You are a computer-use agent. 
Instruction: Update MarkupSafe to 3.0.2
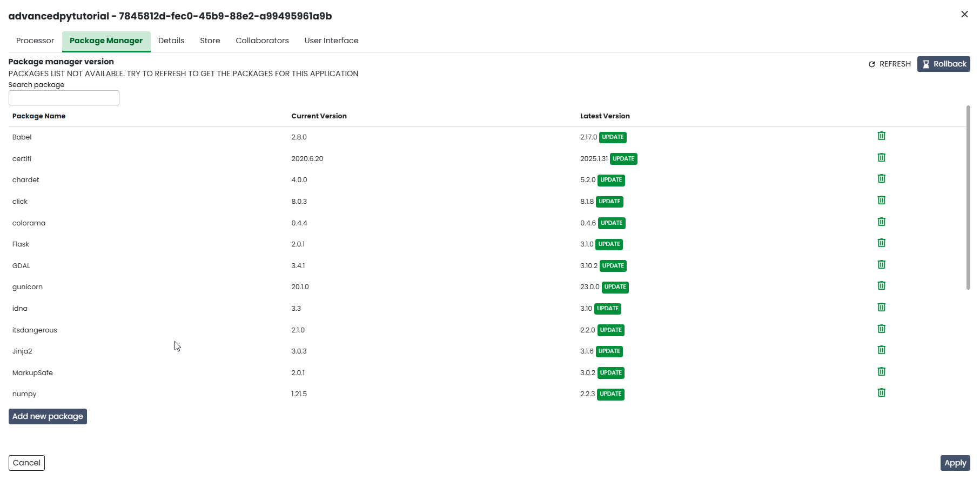tap(611, 373)
